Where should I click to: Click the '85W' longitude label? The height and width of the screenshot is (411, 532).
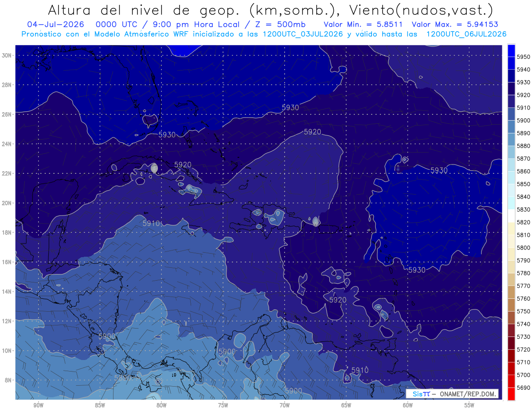100,405
